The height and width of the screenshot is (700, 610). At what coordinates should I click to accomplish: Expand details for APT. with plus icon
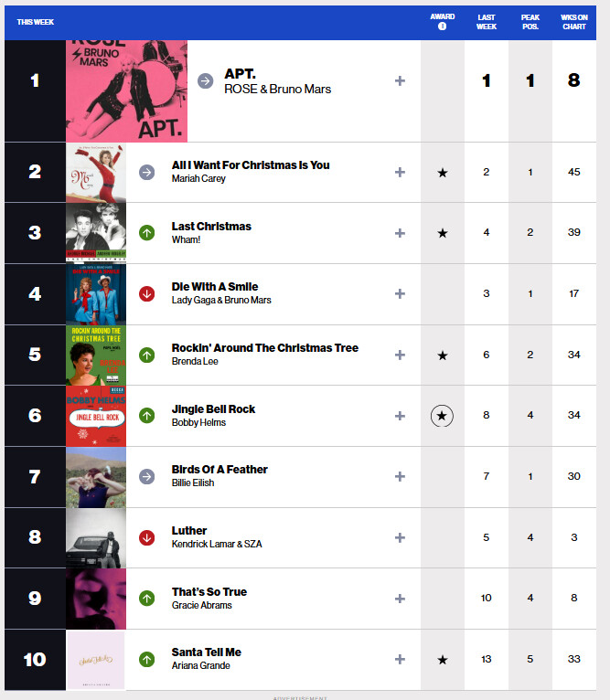[x=400, y=80]
